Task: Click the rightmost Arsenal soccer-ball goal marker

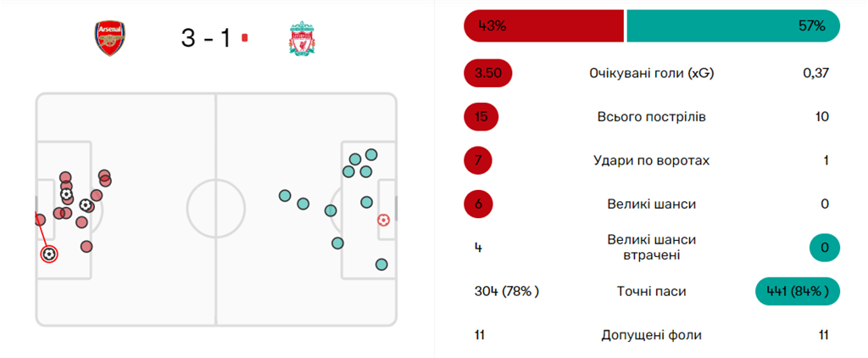Action: click(x=86, y=204)
